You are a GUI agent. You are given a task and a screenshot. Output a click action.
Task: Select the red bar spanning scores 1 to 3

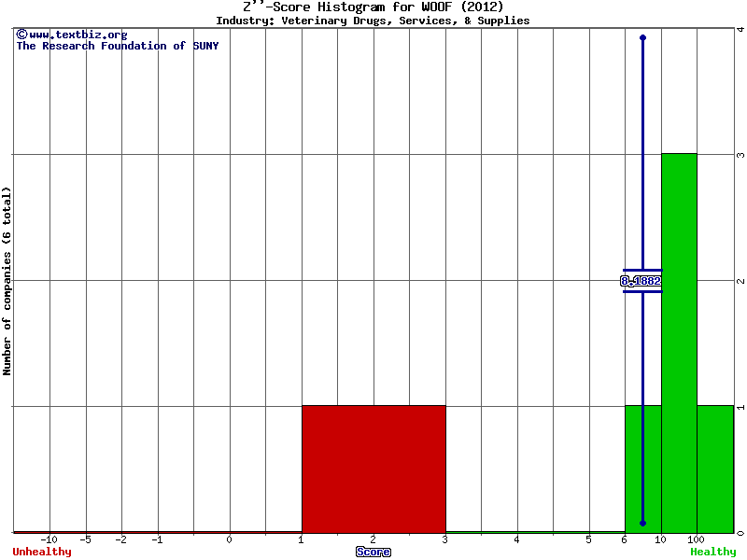point(374,469)
